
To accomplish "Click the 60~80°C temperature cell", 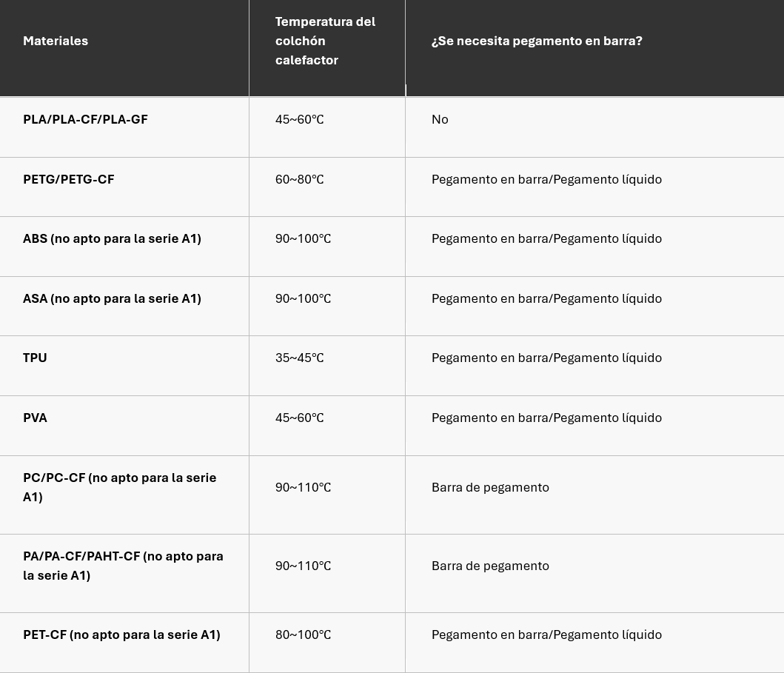I will 299,179.
